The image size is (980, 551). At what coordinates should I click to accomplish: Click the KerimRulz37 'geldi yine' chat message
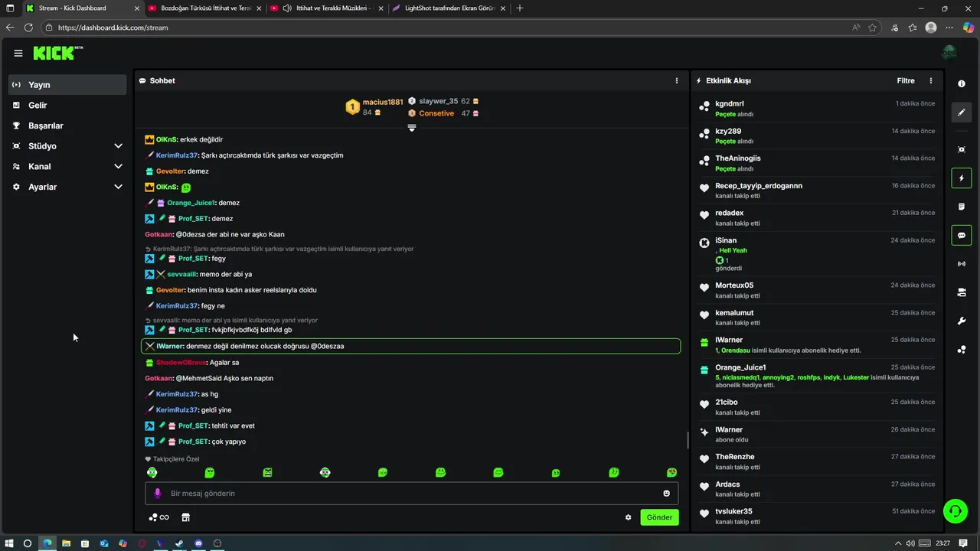click(x=188, y=410)
